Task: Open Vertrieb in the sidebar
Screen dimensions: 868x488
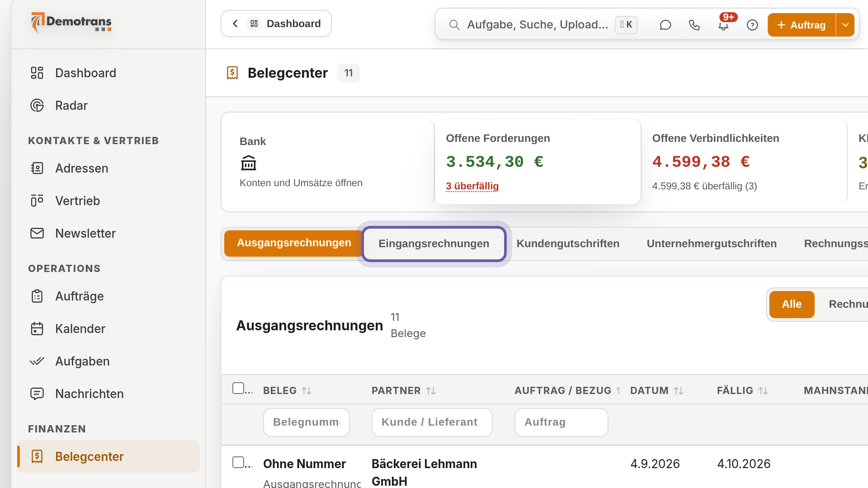Action: [x=108, y=201]
